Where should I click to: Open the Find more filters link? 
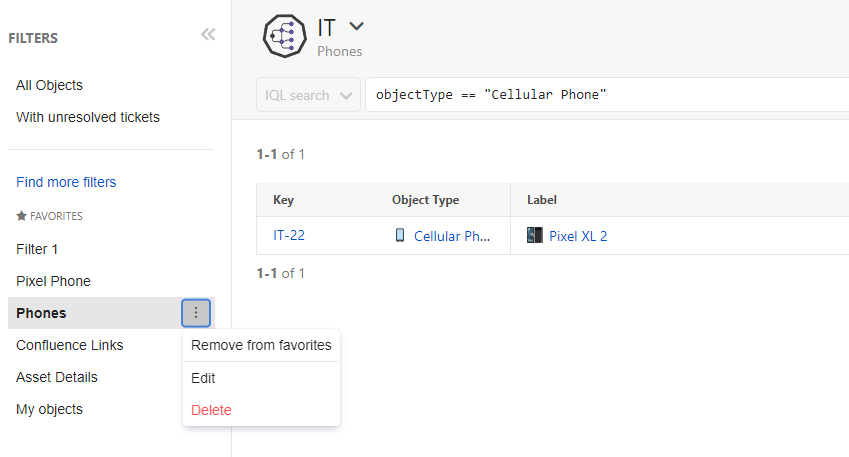click(66, 182)
